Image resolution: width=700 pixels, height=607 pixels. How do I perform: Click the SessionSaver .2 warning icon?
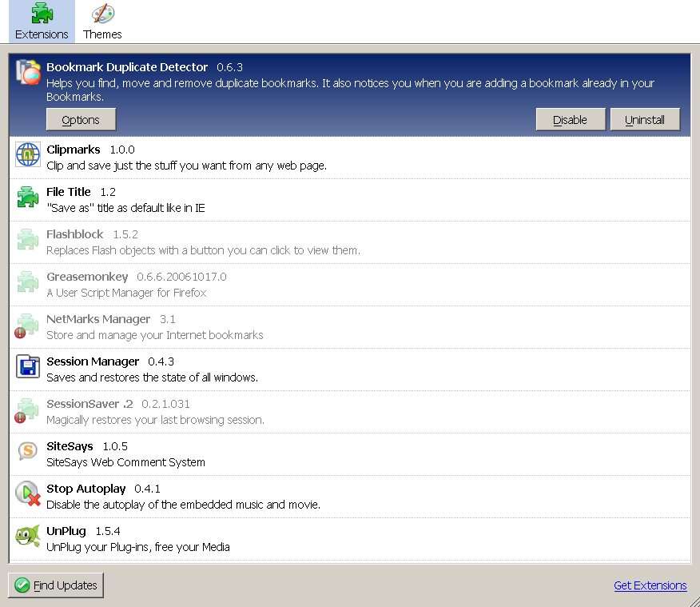point(20,417)
